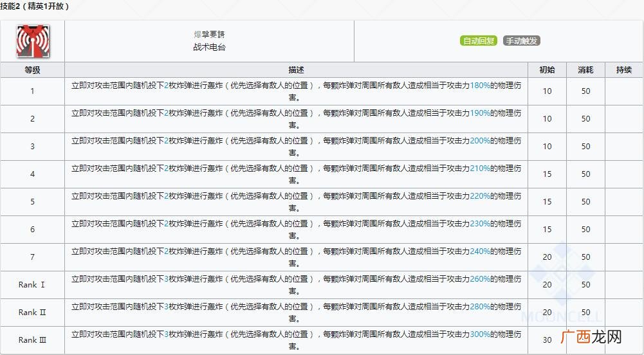This screenshot has height=355, width=644.
Task: Select level 5 row label
Action: [x=32, y=202]
